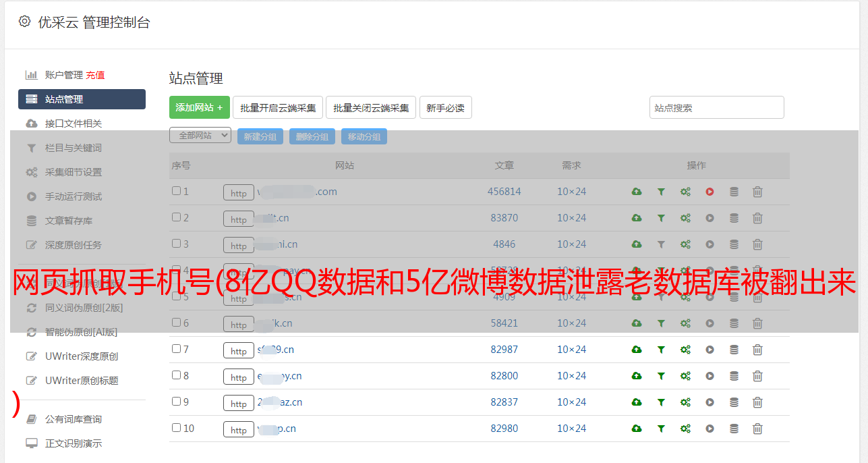868x463 pixels.
Task: Click the 新建分组 button
Action: pos(260,136)
